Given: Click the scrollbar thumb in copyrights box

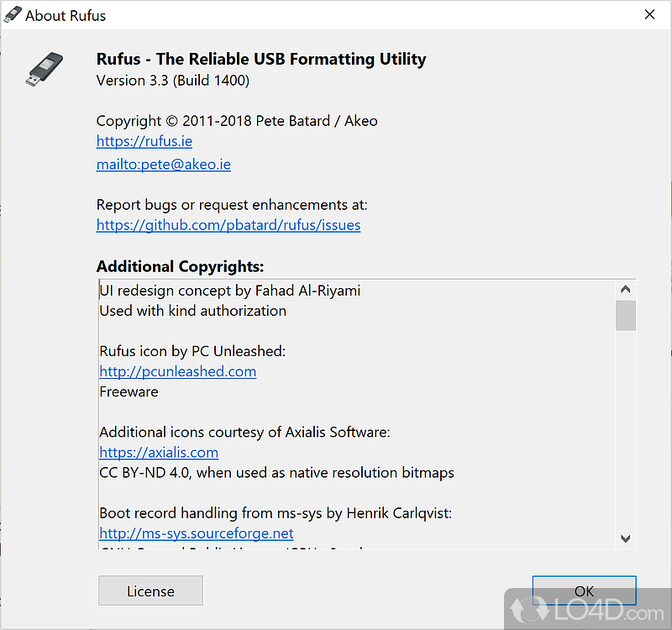Looking at the screenshot, I should tap(626, 316).
